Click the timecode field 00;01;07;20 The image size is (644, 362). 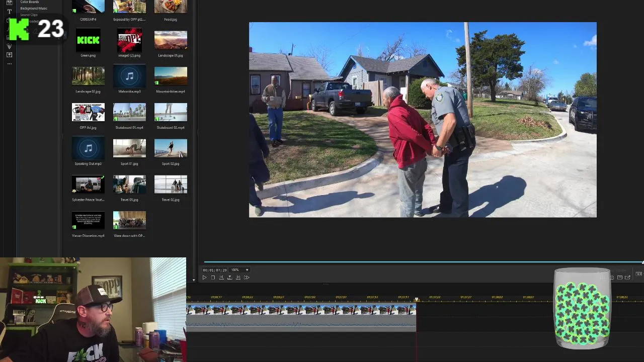215,270
